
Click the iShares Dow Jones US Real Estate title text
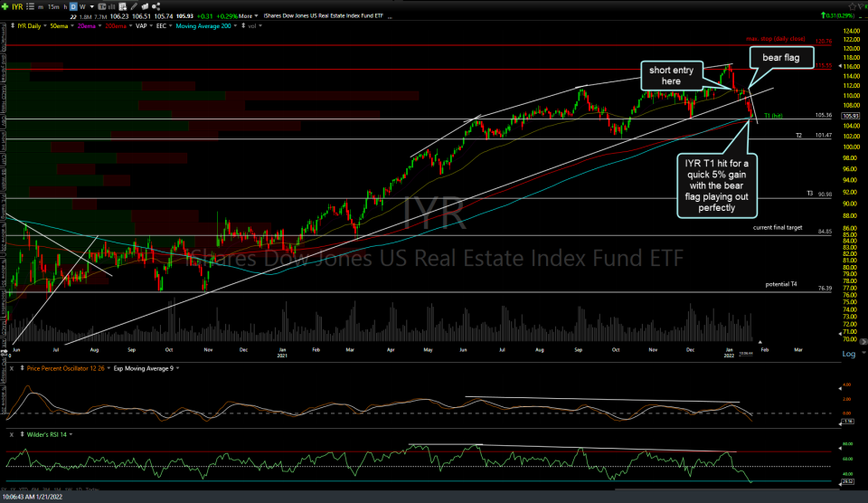(324, 16)
